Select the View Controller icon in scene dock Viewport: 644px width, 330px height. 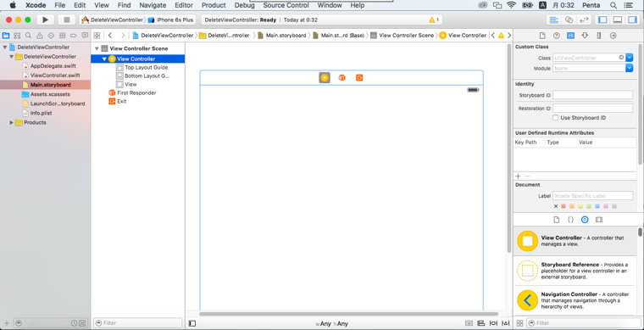(325, 78)
